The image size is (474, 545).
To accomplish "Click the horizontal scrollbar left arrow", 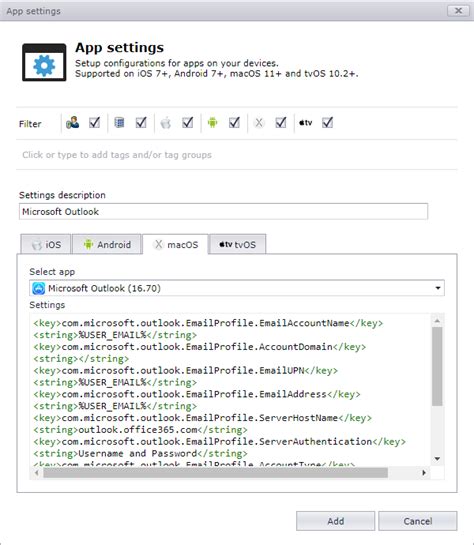I will coord(37,473).
